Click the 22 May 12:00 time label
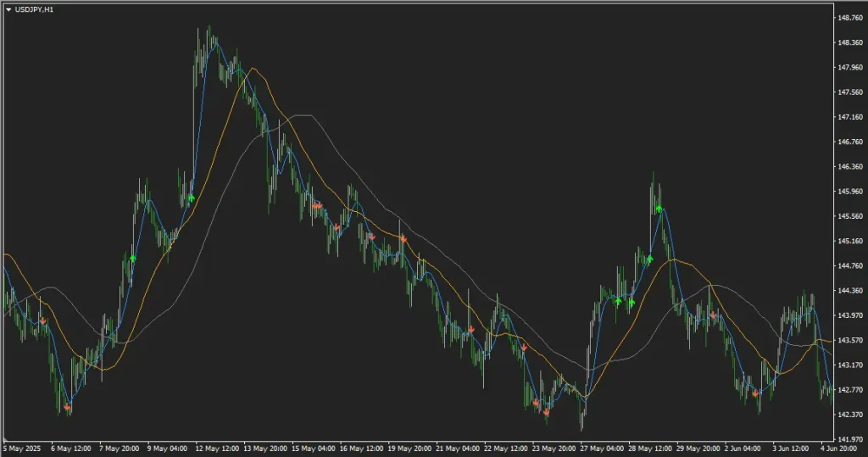The height and width of the screenshot is (457, 868). [x=506, y=449]
